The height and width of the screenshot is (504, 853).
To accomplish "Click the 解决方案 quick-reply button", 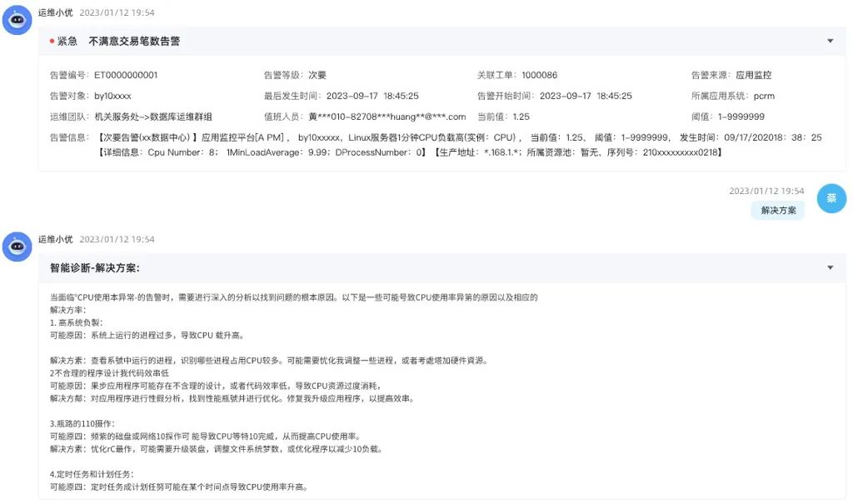I will (777, 210).
